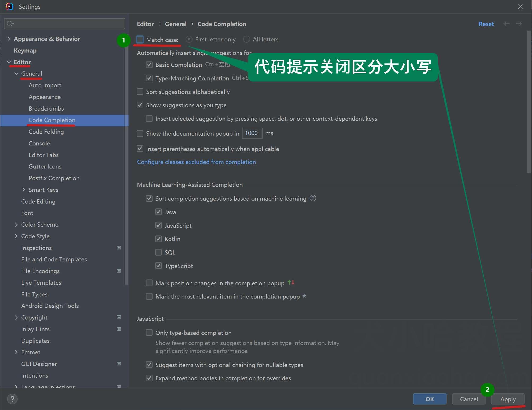Click the File and Code Templates icon
This screenshot has height=410, width=532.
click(54, 259)
